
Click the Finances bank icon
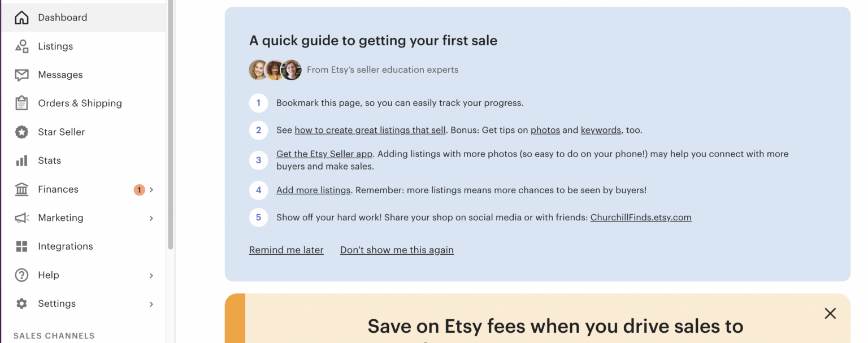[x=21, y=189]
